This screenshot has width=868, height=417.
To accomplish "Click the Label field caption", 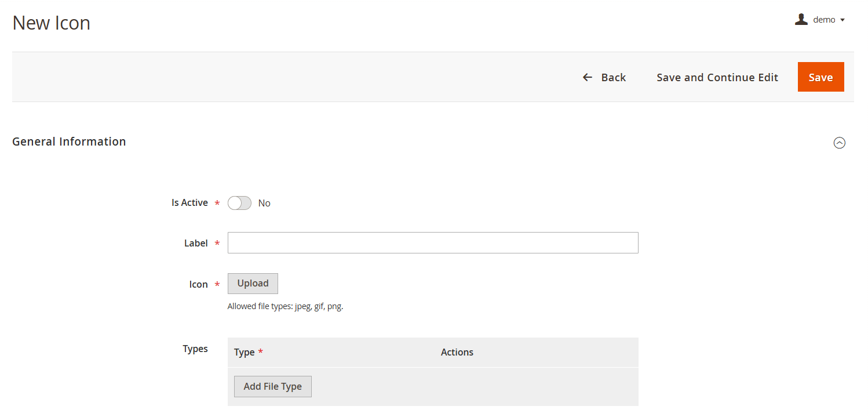I will click(196, 243).
